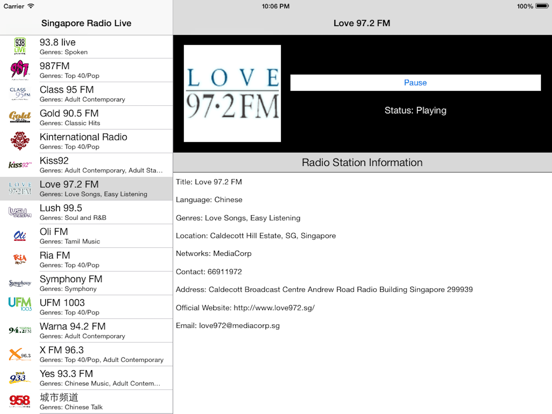The height and width of the screenshot is (414, 552).
Task: Click the Kinternational Radio red emblem
Action: 20,141
